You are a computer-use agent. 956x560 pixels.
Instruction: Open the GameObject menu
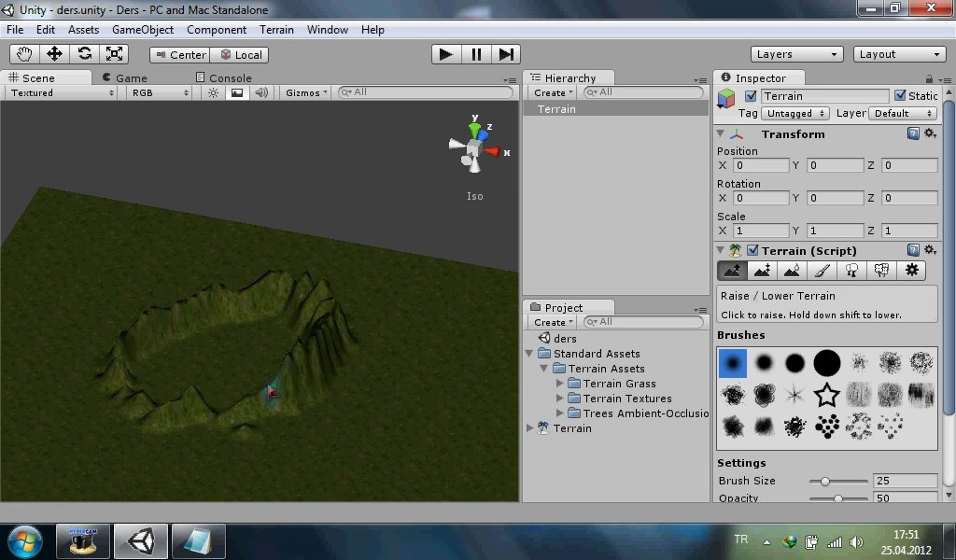tap(143, 29)
